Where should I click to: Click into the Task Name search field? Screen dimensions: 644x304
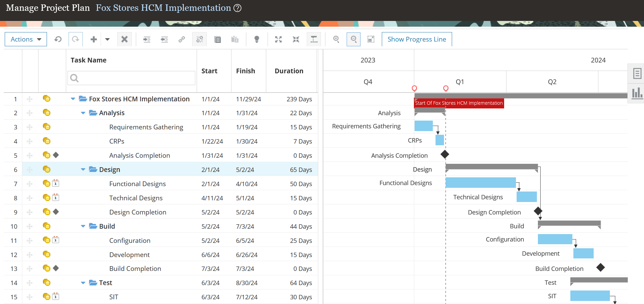(x=131, y=78)
